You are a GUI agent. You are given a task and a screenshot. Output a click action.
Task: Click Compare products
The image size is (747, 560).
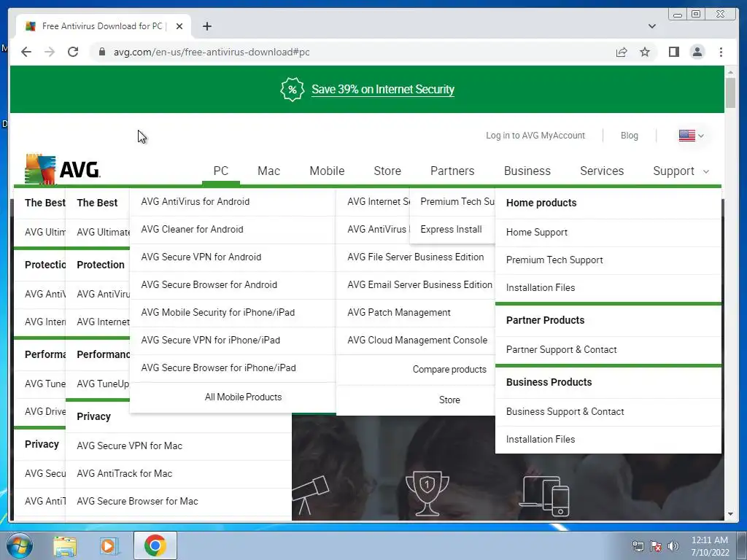click(x=449, y=370)
